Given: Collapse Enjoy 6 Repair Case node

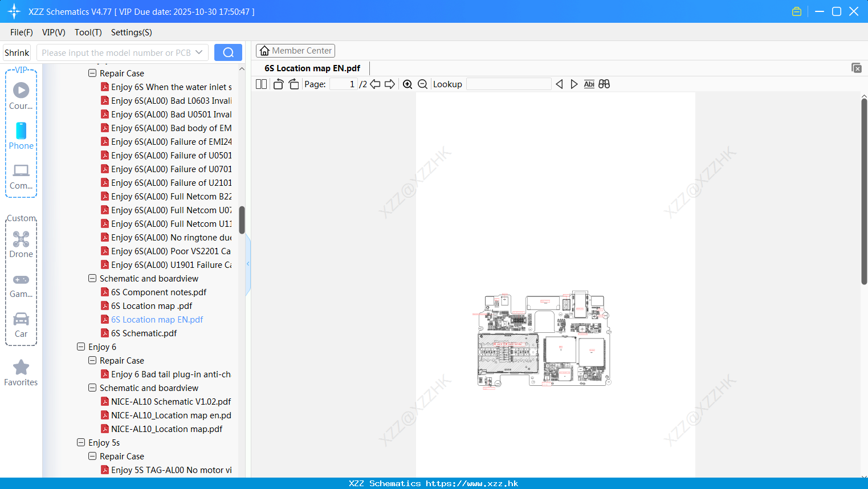Looking at the screenshot, I should coord(92,361).
